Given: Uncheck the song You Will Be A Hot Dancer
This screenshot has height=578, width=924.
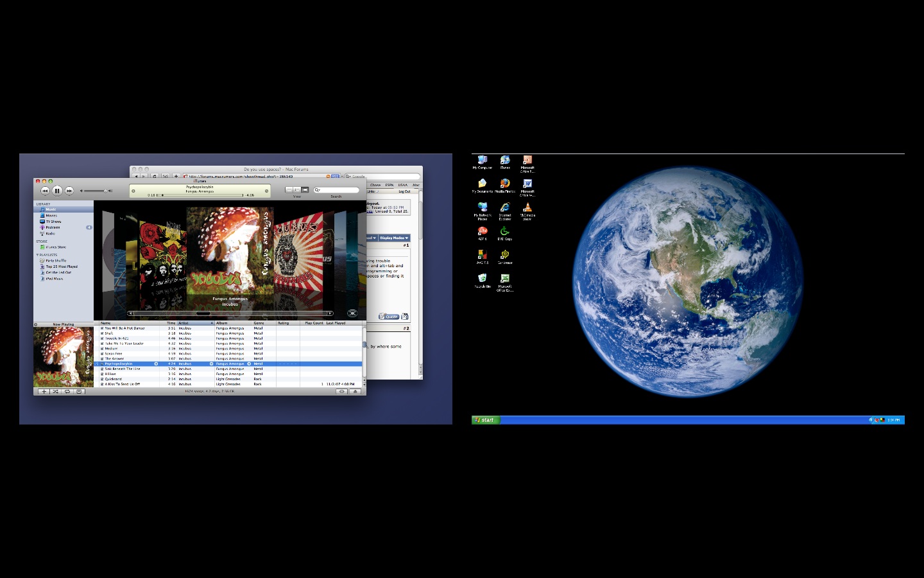Looking at the screenshot, I should coord(102,328).
